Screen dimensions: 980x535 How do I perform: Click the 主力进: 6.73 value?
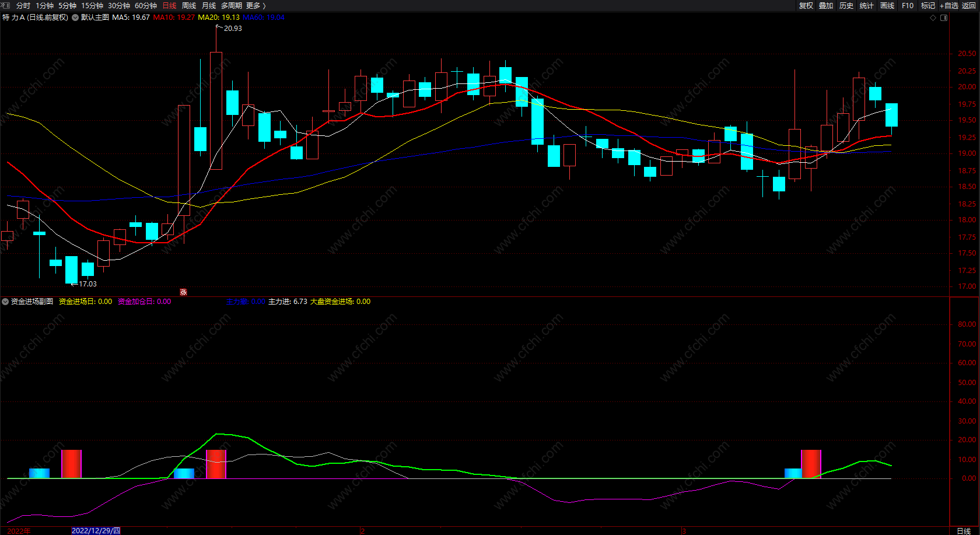pyautogui.click(x=288, y=302)
